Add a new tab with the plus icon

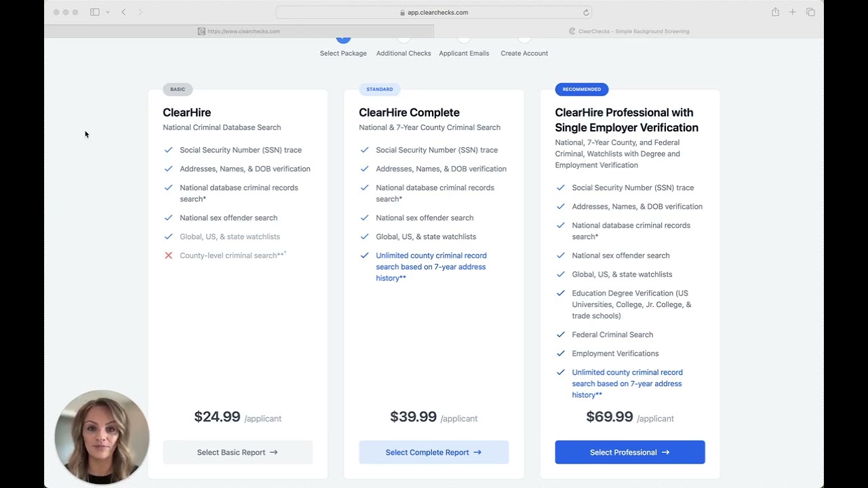(793, 12)
